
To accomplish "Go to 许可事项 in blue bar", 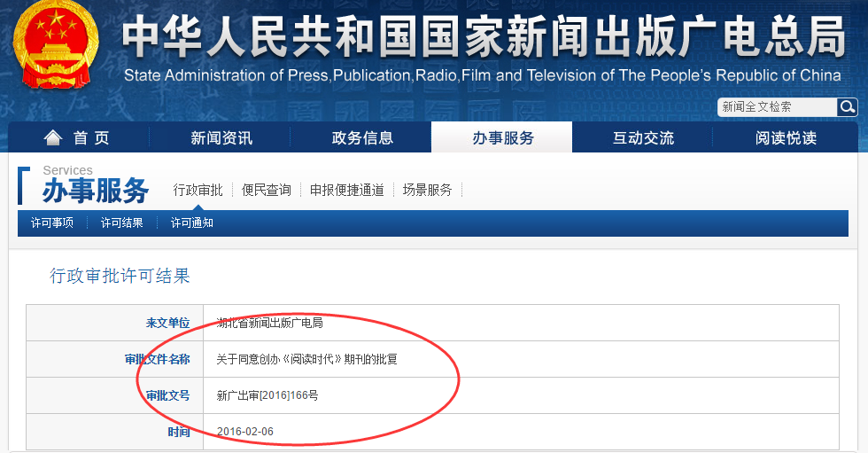I will pyautogui.click(x=52, y=223).
